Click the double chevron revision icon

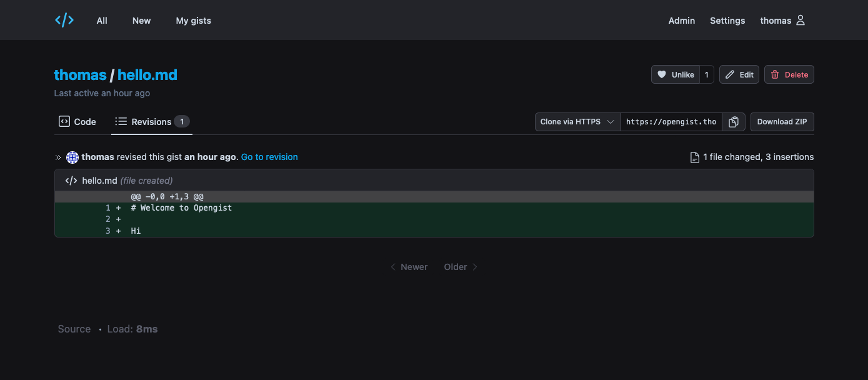coord(58,157)
